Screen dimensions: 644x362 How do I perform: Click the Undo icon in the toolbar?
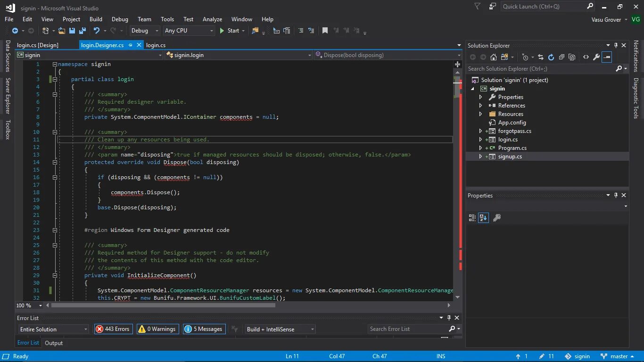[97, 31]
